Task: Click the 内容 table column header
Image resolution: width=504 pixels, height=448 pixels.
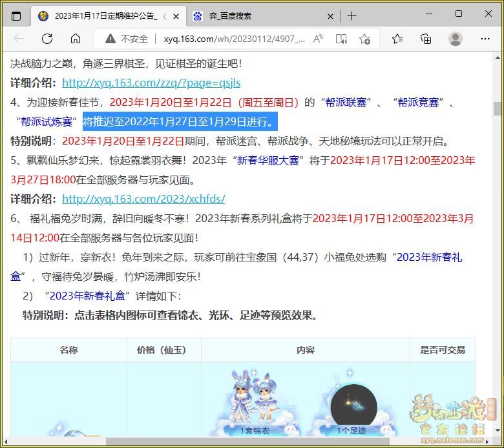Action: 306,350
